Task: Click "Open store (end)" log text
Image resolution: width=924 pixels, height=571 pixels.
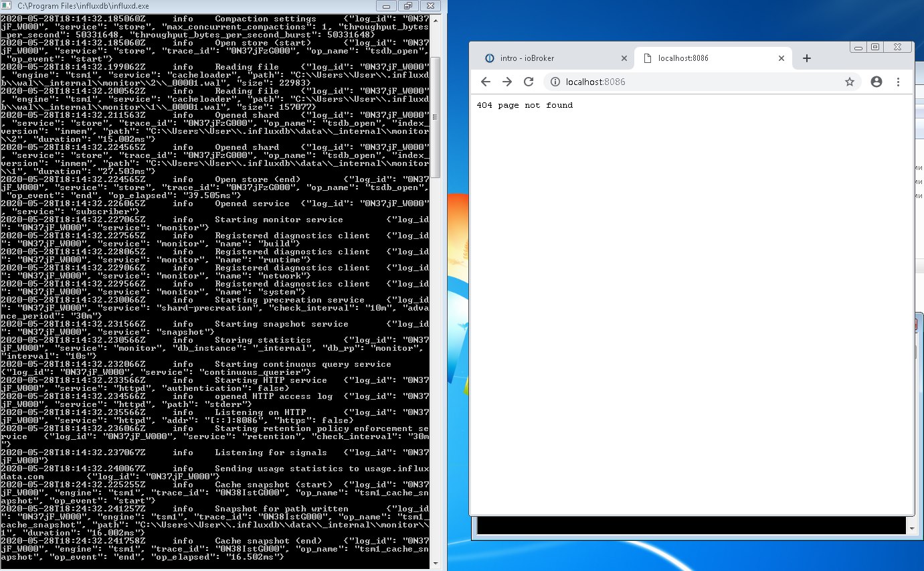Action: (258, 179)
